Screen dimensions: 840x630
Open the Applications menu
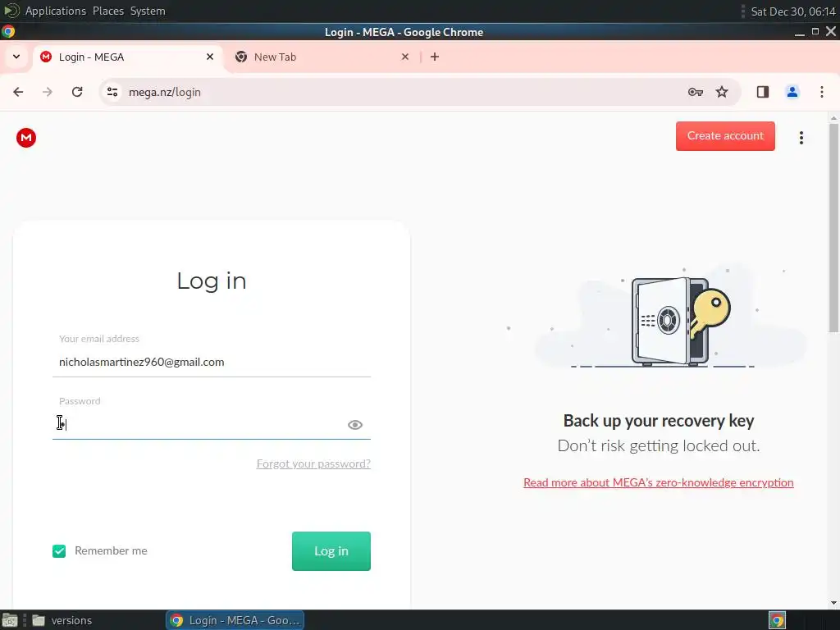(x=55, y=11)
